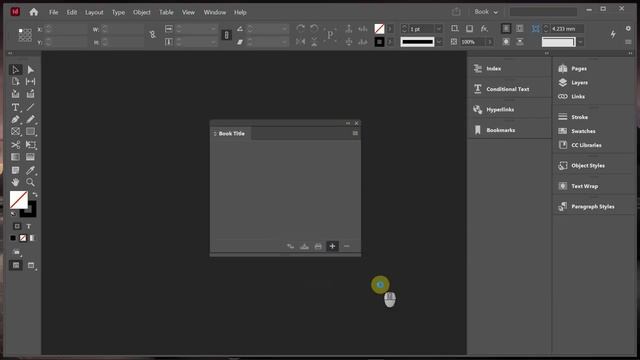Click the plus Add Documents button in Book panel

point(332,246)
